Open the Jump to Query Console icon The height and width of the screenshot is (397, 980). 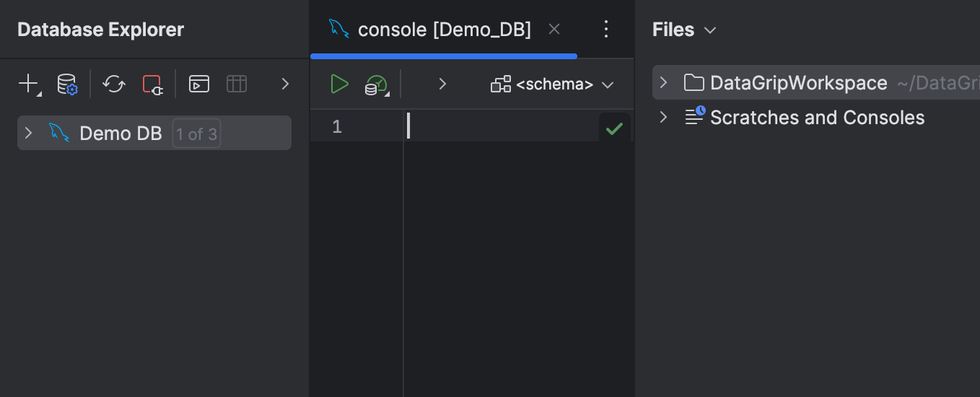click(x=199, y=84)
